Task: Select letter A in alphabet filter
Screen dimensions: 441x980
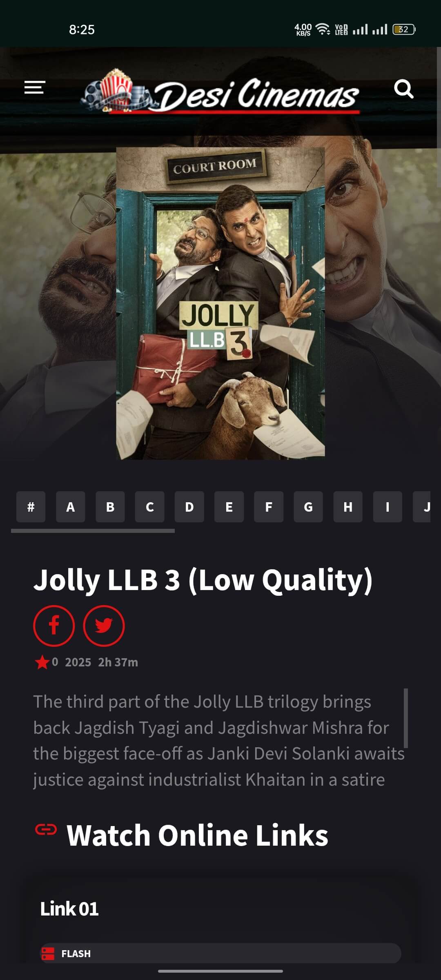Action: pos(70,507)
